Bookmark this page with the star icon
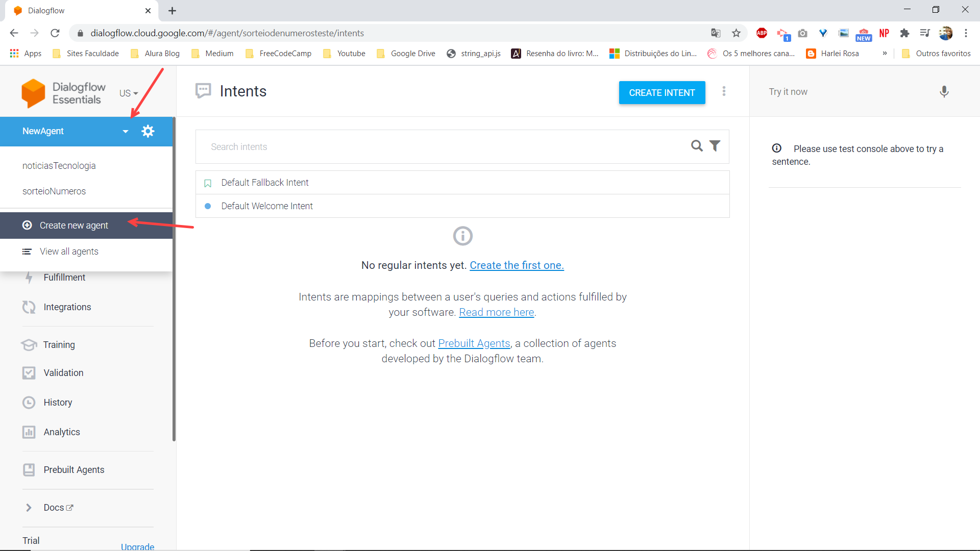980x551 pixels. point(736,33)
